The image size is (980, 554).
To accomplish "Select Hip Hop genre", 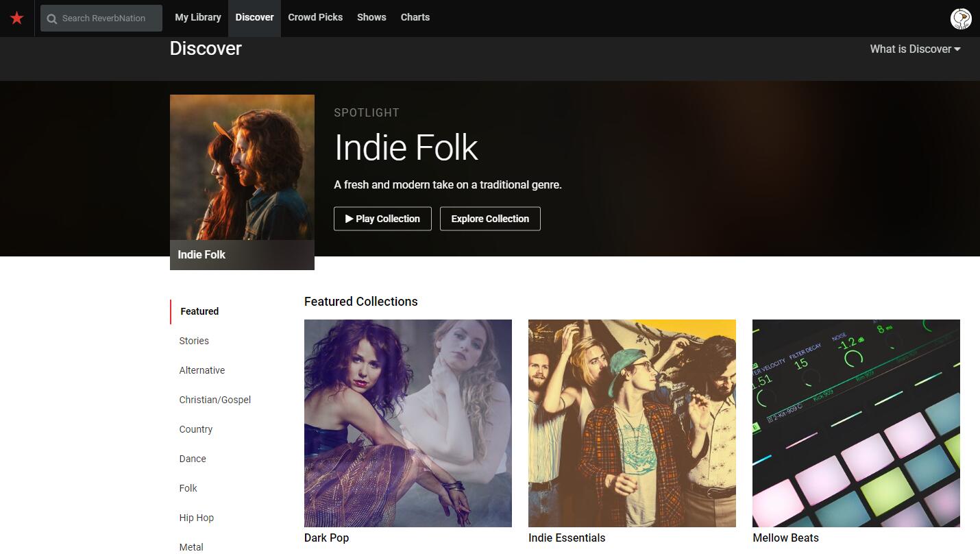I will click(x=197, y=518).
